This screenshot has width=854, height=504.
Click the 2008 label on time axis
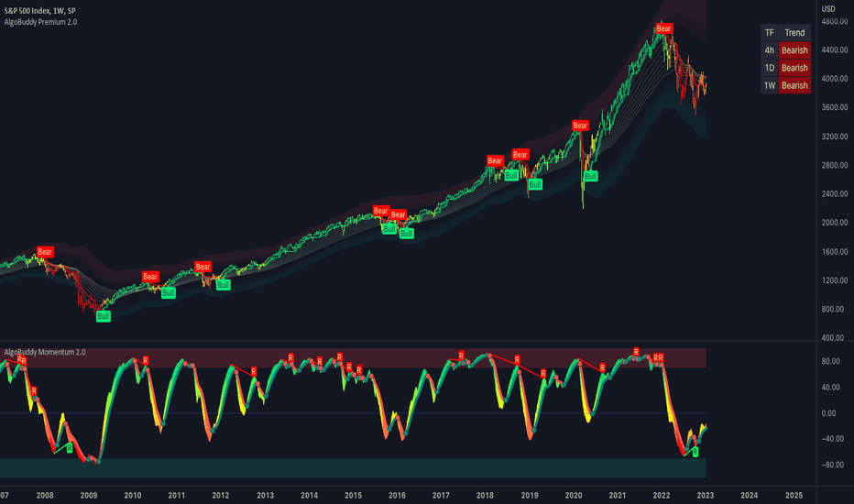(x=45, y=495)
